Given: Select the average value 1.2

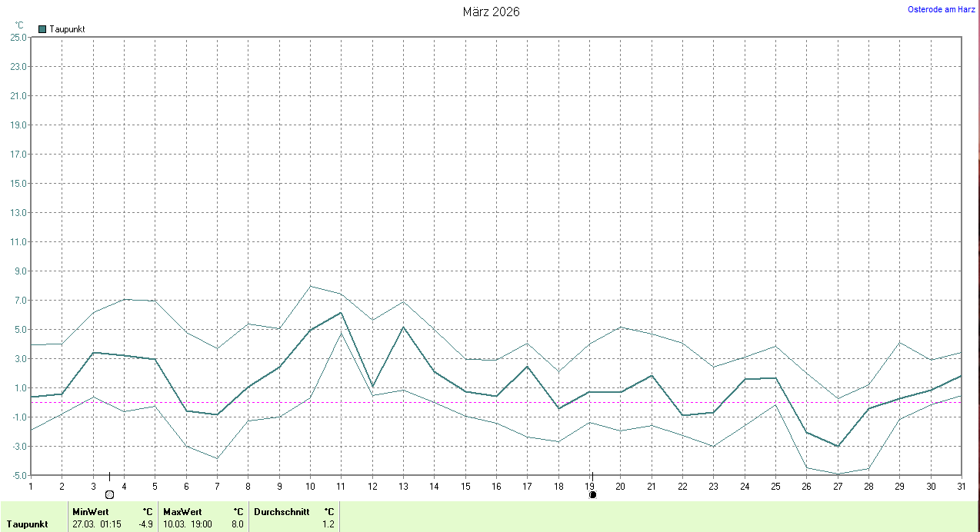Looking at the screenshot, I should 328,524.
